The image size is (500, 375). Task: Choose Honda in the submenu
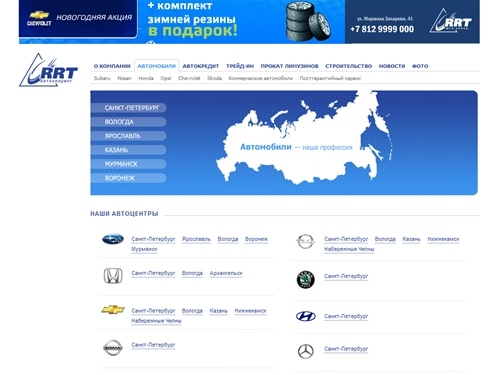[146, 78]
